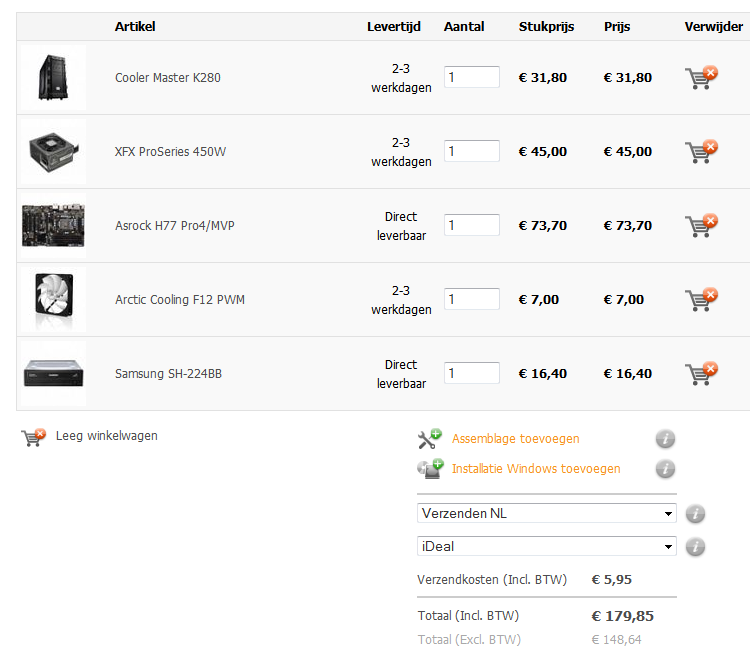This screenshot has width=750, height=653.
Task: Click 2-3 werkdagen in Cooler Master row
Action: [x=401, y=78]
